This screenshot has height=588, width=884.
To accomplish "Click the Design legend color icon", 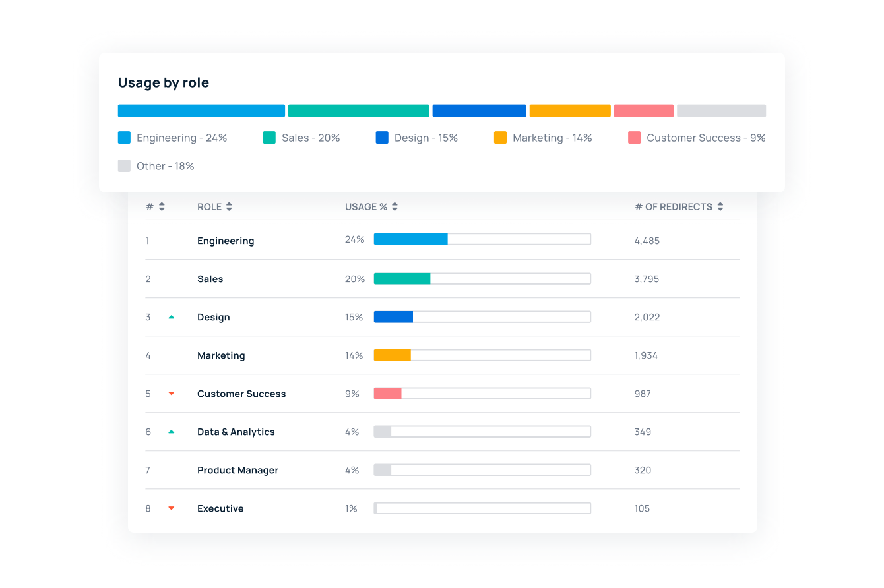I will pos(381,137).
